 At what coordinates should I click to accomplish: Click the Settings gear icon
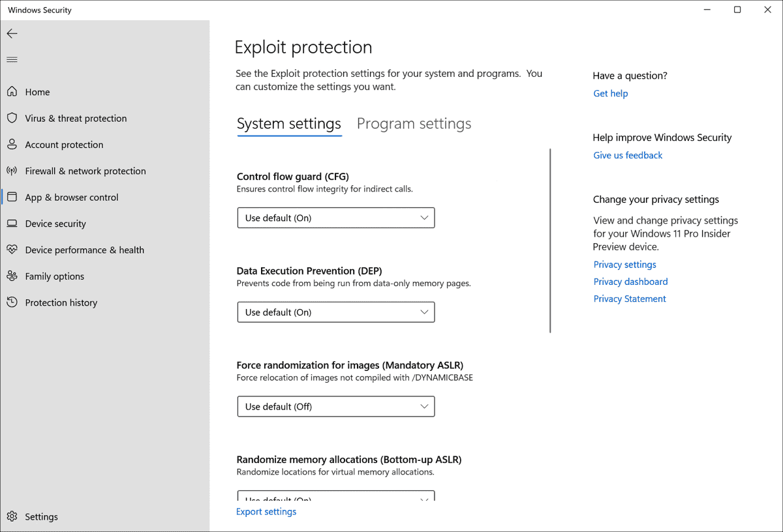tap(12, 517)
